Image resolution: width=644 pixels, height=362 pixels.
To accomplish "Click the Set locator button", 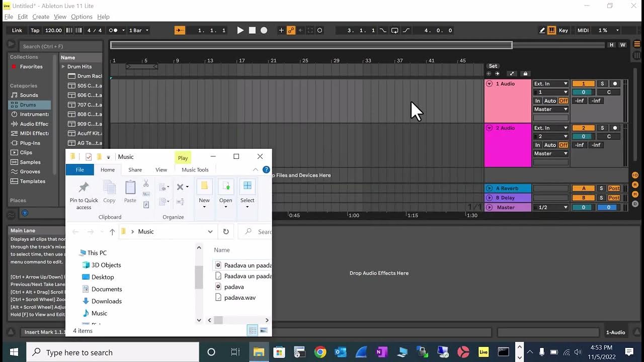I will coord(493,66).
